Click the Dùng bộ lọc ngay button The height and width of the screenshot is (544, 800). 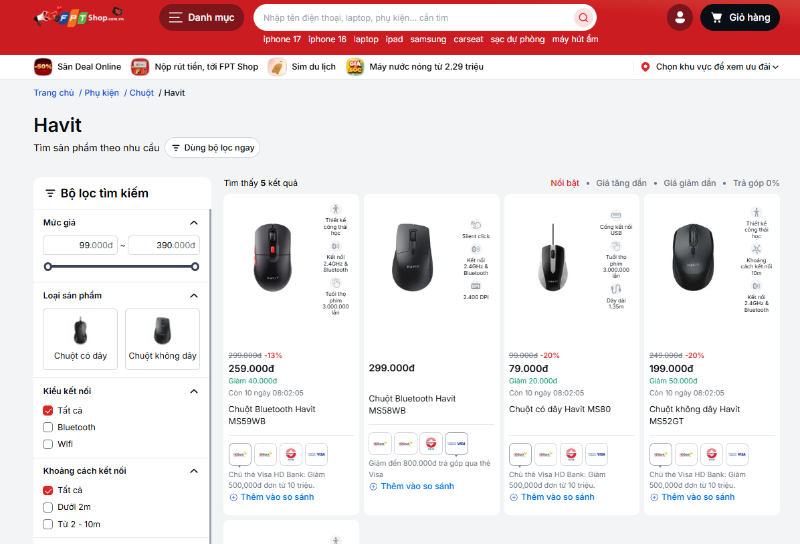[x=212, y=148]
